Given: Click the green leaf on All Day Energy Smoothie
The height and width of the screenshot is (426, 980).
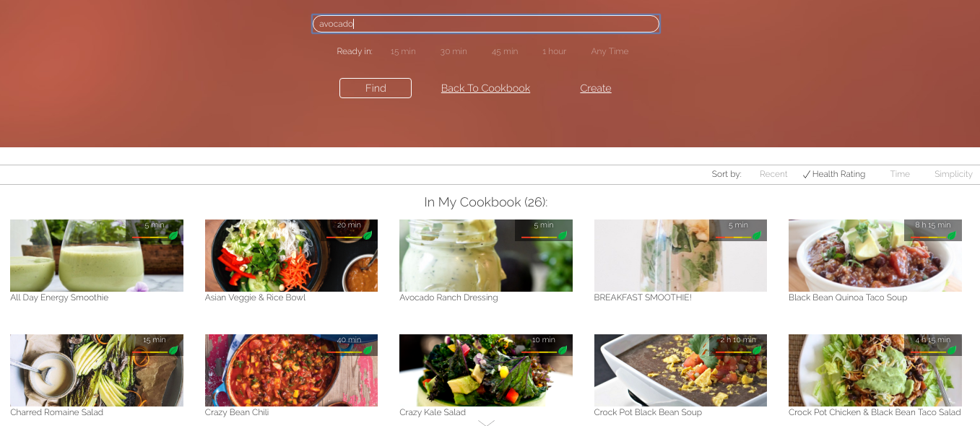Looking at the screenshot, I should tap(173, 235).
